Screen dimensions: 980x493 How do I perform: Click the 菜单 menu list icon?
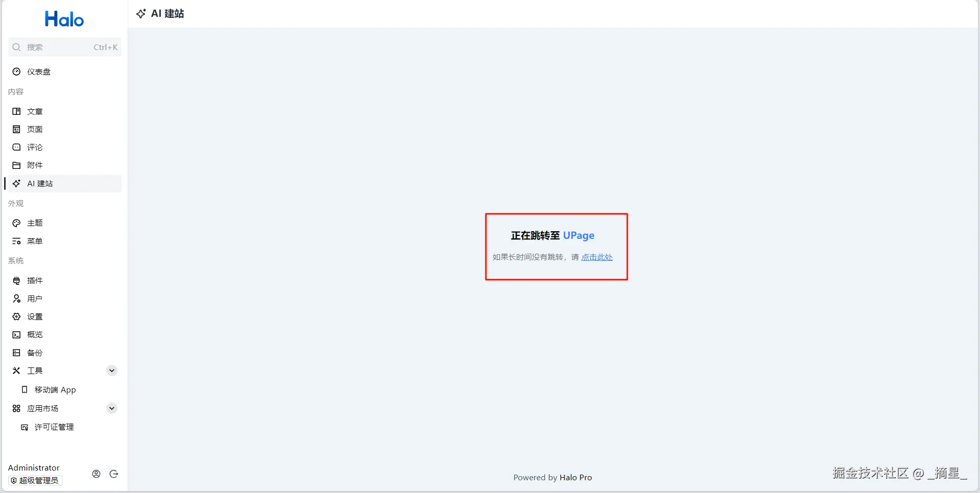pos(16,241)
